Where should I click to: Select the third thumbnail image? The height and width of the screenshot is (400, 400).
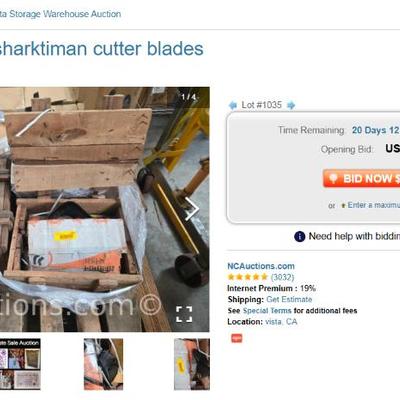click(x=192, y=364)
